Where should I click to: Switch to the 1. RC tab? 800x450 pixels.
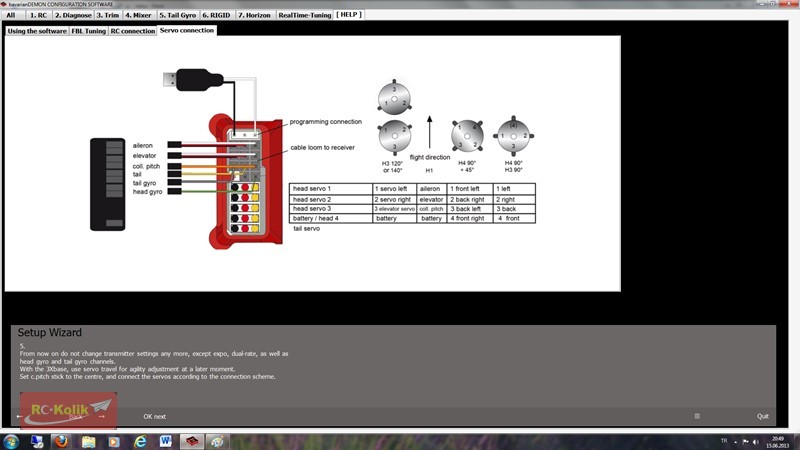38,15
